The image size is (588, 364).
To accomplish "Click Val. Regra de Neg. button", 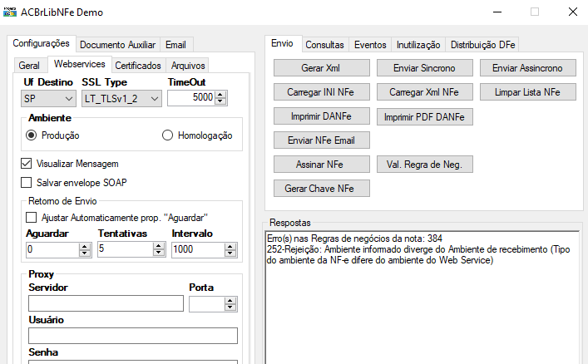I will [424, 165].
